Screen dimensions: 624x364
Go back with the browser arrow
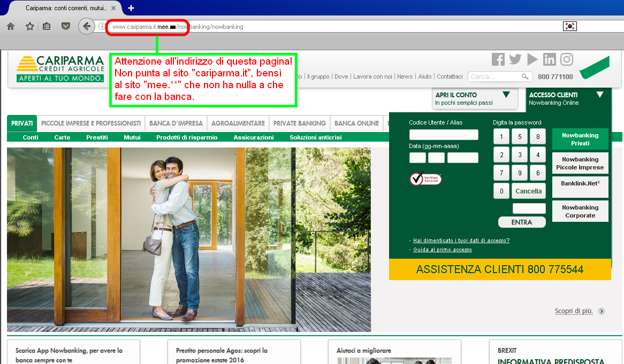click(86, 27)
